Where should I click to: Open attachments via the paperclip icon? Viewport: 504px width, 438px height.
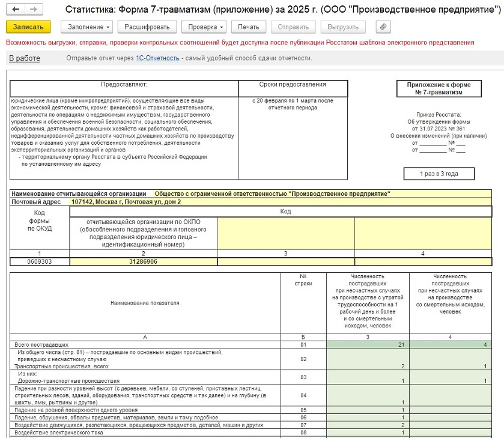tap(383, 26)
